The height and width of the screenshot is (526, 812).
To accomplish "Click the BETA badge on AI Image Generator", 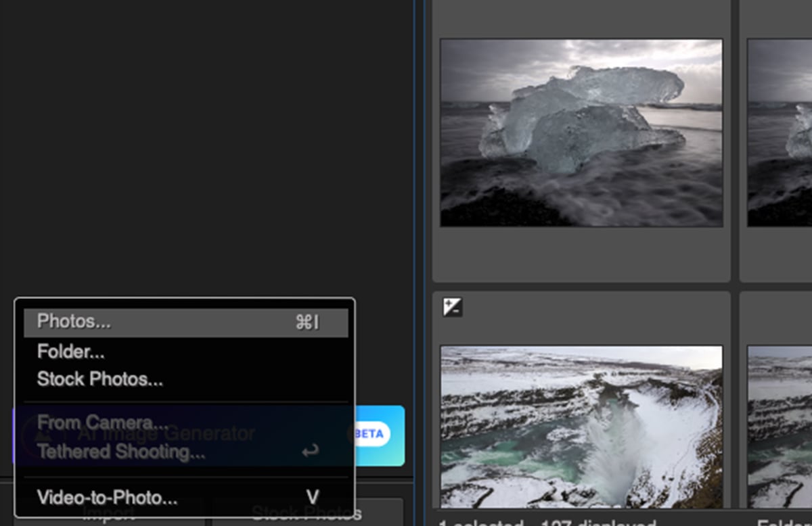I will coord(370,434).
